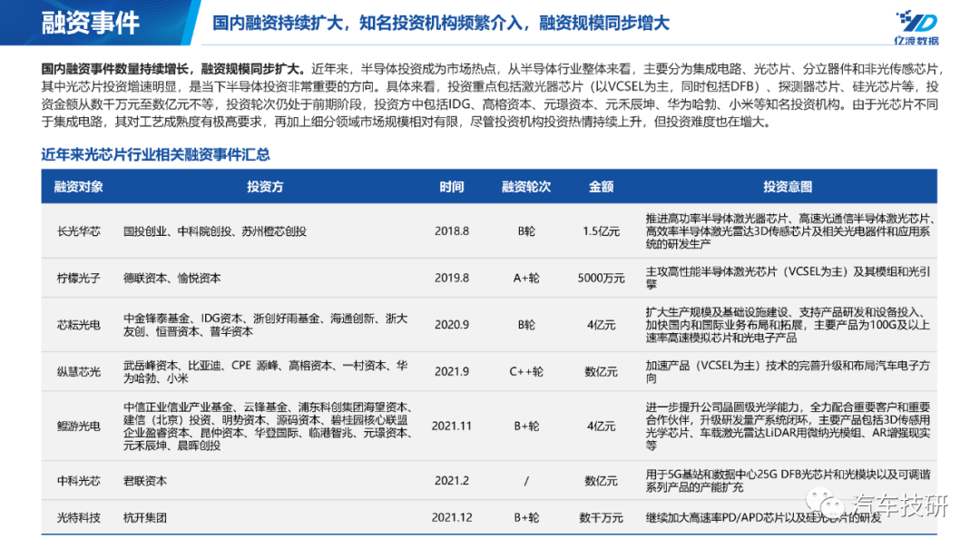Image resolution: width=980 pixels, height=549 pixels.
Task: Click the date 2021.12
Action: (451, 517)
